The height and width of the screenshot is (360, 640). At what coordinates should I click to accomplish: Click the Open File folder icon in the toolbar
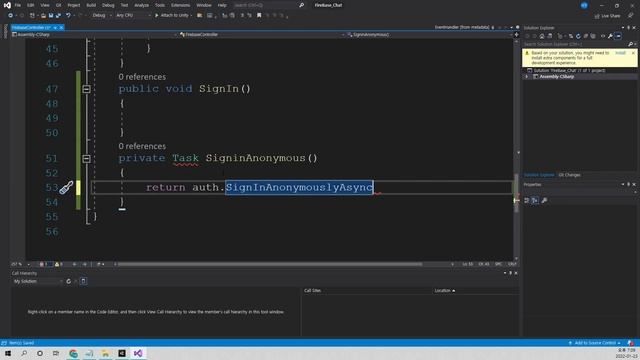tap(43, 16)
